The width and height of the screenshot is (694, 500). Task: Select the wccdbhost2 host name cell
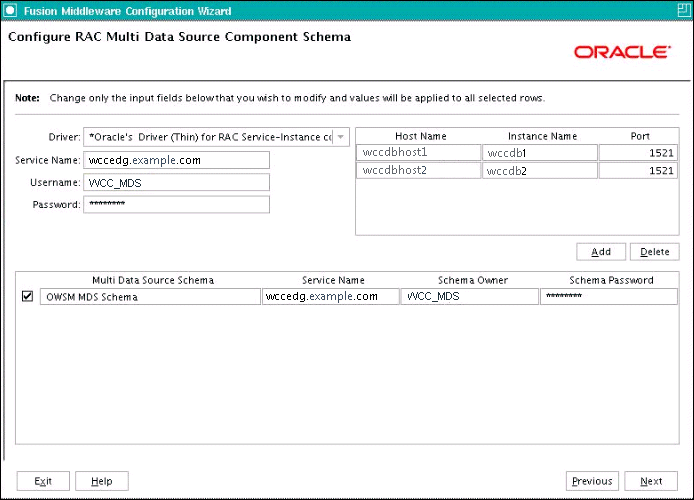(x=419, y=170)
